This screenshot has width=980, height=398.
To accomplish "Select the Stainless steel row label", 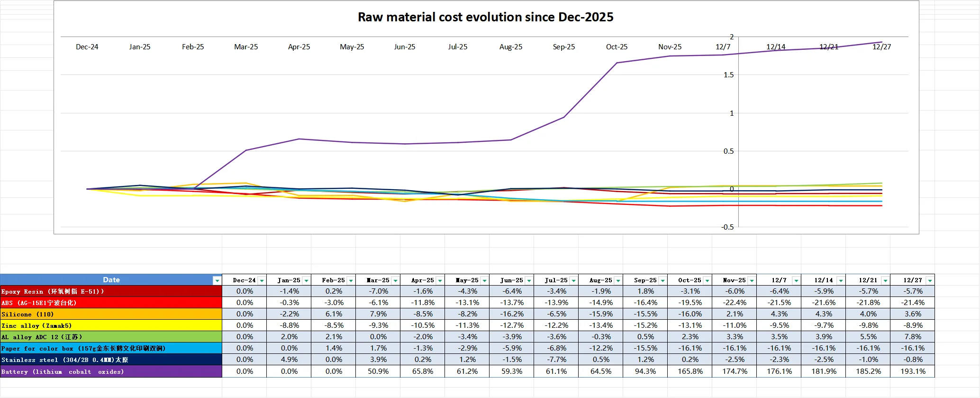I will pyautogui.click(x=111, y=360).
